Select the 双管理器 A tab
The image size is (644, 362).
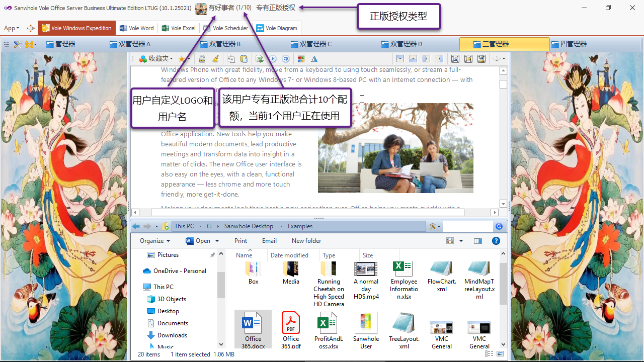(x=130, y=44)
